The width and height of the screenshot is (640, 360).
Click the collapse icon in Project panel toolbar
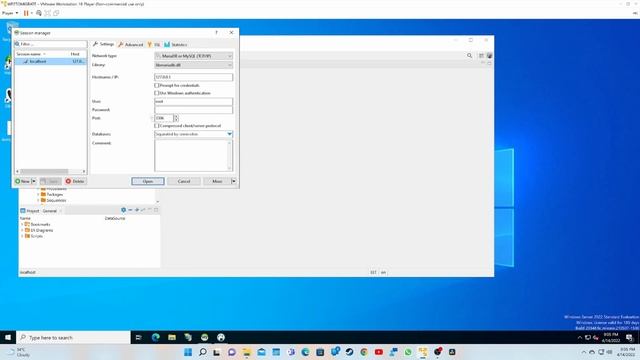[130, 210]
